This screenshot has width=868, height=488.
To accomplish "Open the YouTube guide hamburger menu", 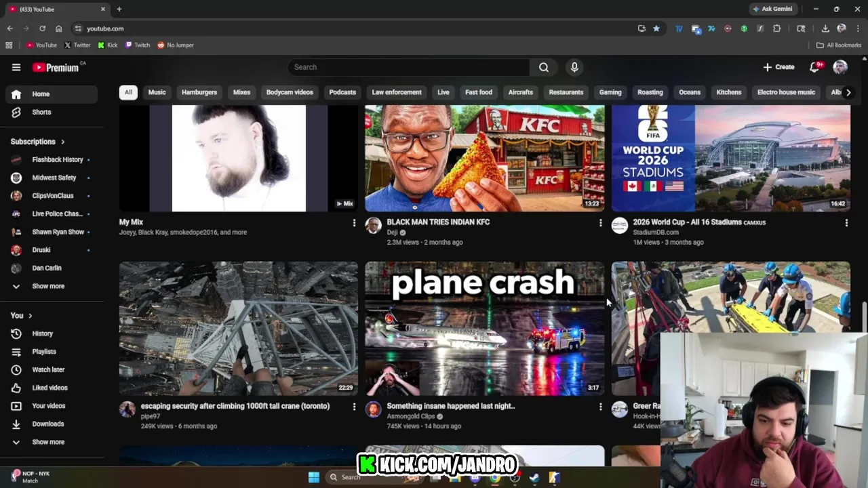I will (16, 67).
